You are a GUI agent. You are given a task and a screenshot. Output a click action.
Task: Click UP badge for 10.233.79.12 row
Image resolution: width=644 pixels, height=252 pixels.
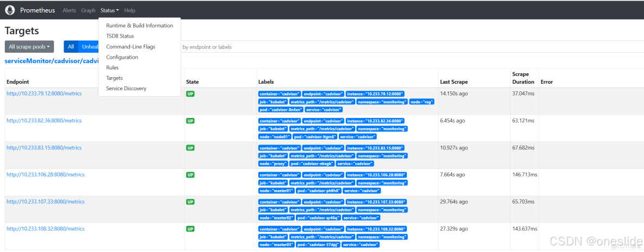[190, 93]
